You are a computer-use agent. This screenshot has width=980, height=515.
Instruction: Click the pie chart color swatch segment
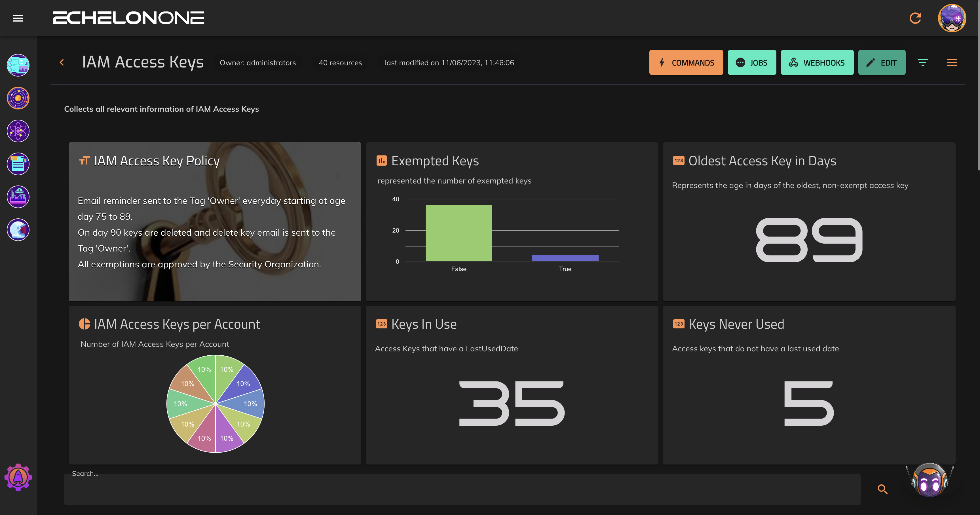click(83, 323)
